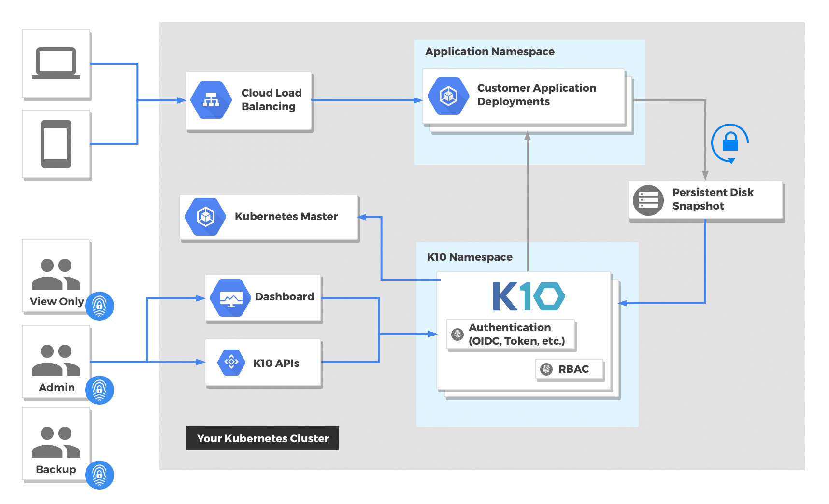Select the Cloud Load Balancing hexagon icon

pos(211,100)
